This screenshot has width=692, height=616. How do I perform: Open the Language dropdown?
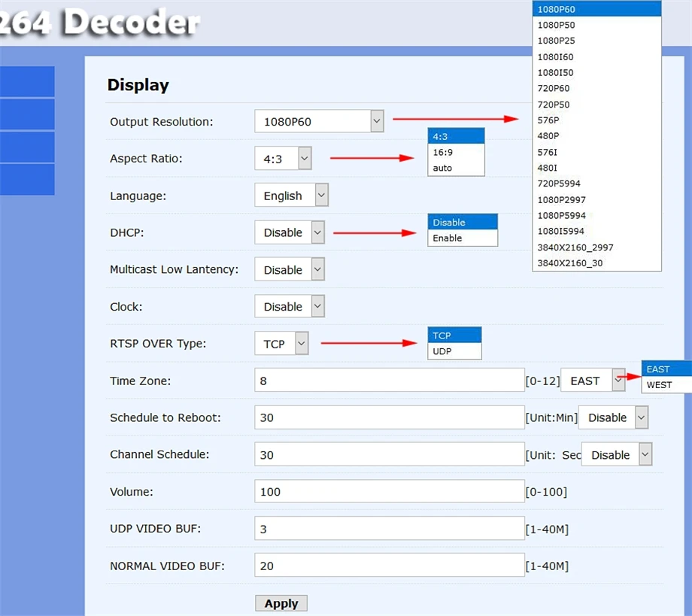point(291,196)
